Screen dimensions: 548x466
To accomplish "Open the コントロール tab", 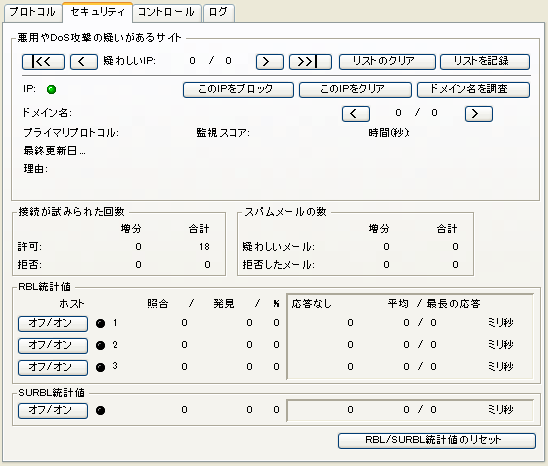I will 166,12.
